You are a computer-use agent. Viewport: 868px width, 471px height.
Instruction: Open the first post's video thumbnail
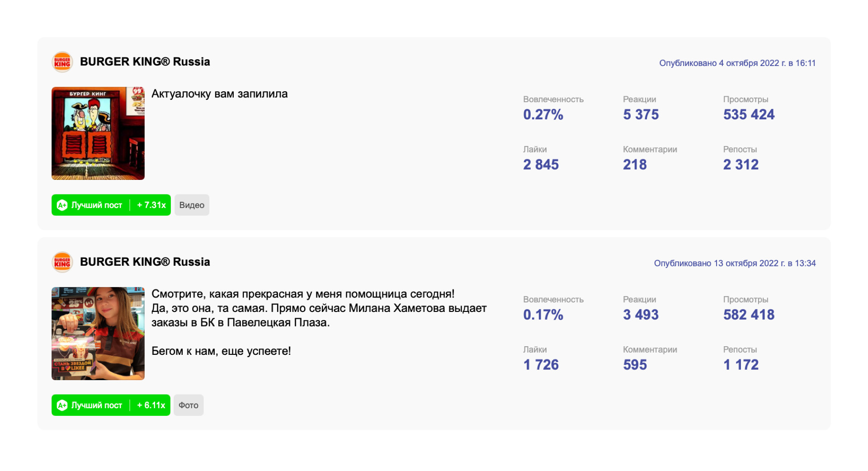point(98,133)
